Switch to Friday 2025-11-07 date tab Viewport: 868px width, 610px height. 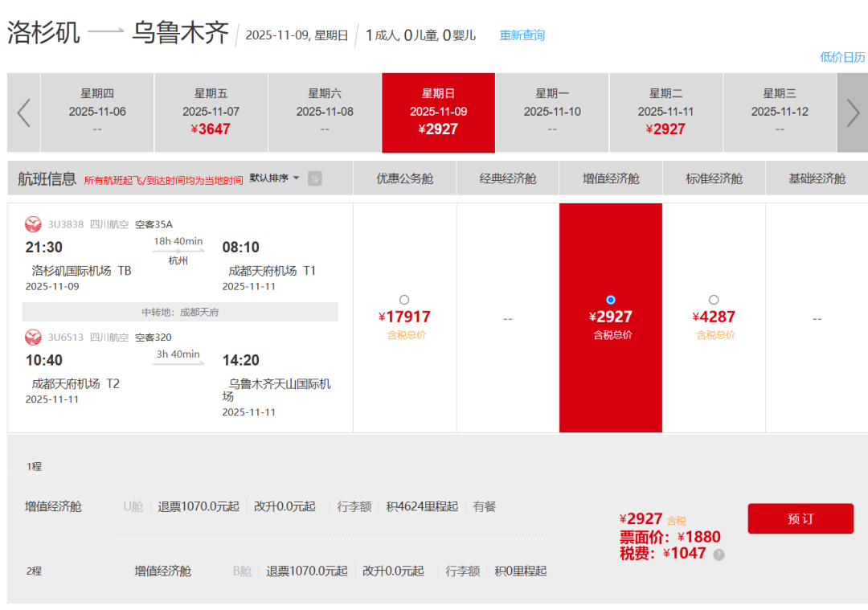click(x=211, y=113)
